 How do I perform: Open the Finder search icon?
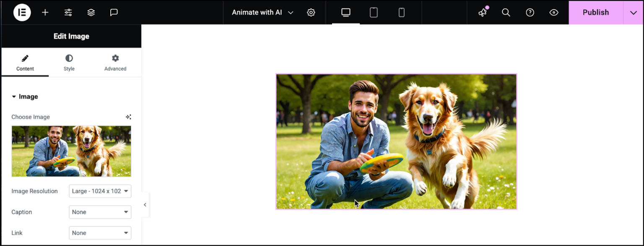pyautogui.click(x=506, y=13)
